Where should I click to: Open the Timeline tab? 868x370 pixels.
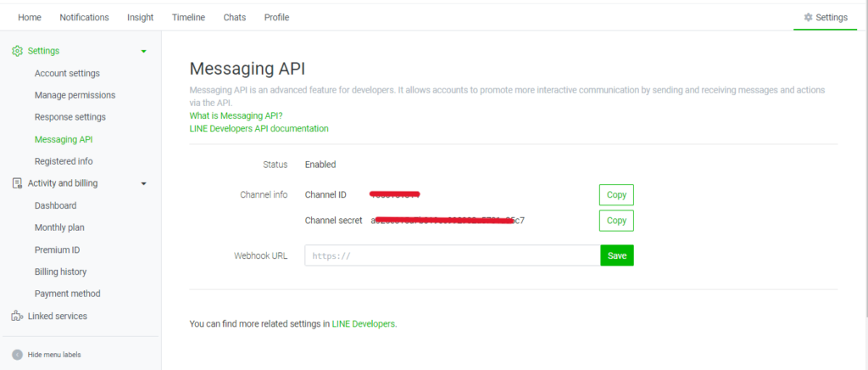(x=188, y=17)
